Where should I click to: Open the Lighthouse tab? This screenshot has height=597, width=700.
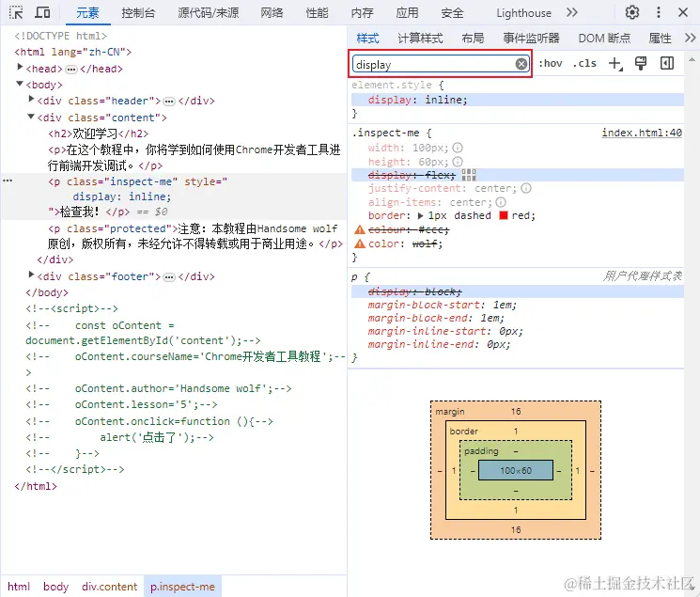523,13
